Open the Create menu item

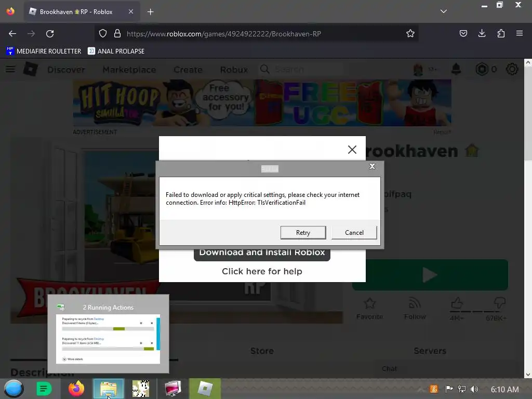(x=188, y=70)
